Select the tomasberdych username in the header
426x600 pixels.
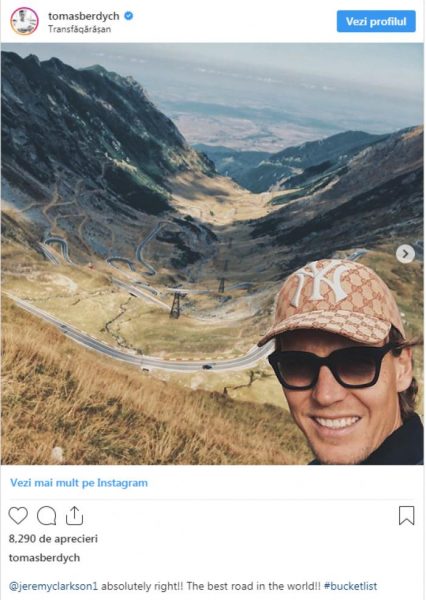point(84,16)
